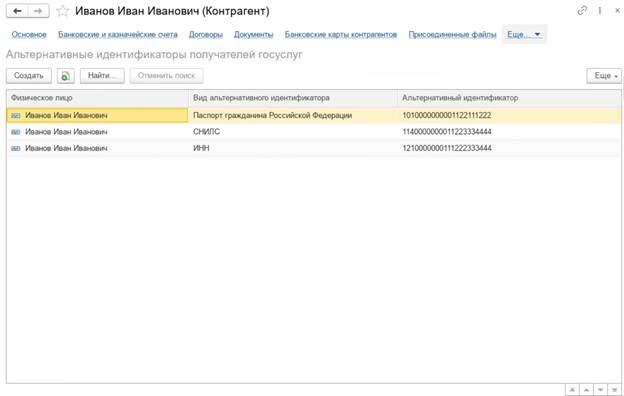Expand the Еще navigation dropdown
Viewport: 624px width, 396px height.
click(x=524, y=35)
